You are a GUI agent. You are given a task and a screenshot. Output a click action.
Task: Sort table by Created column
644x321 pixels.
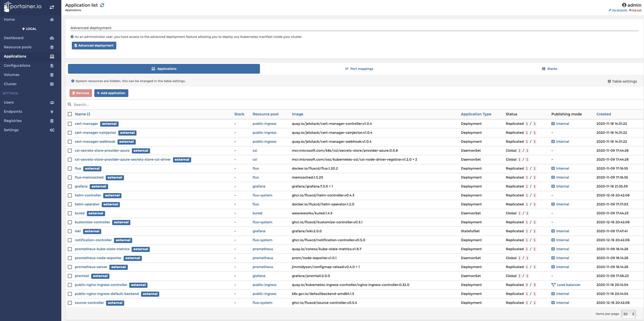(x=603, y=114)
